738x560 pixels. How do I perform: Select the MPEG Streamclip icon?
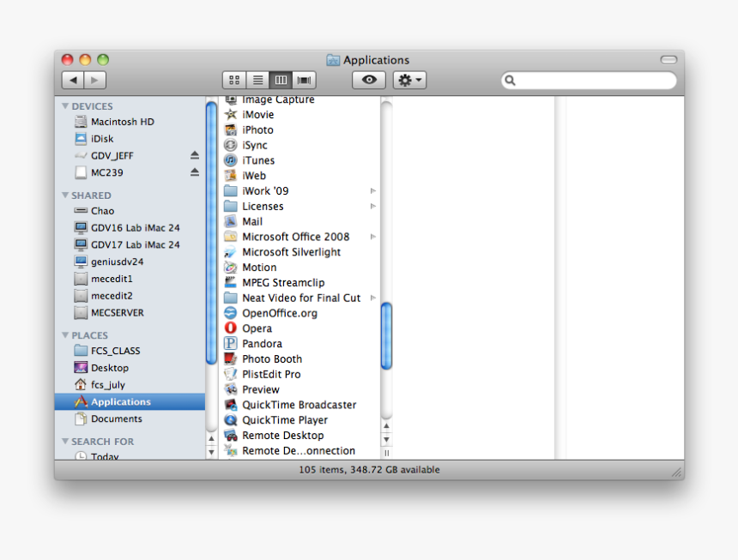[x=230, y=283]
